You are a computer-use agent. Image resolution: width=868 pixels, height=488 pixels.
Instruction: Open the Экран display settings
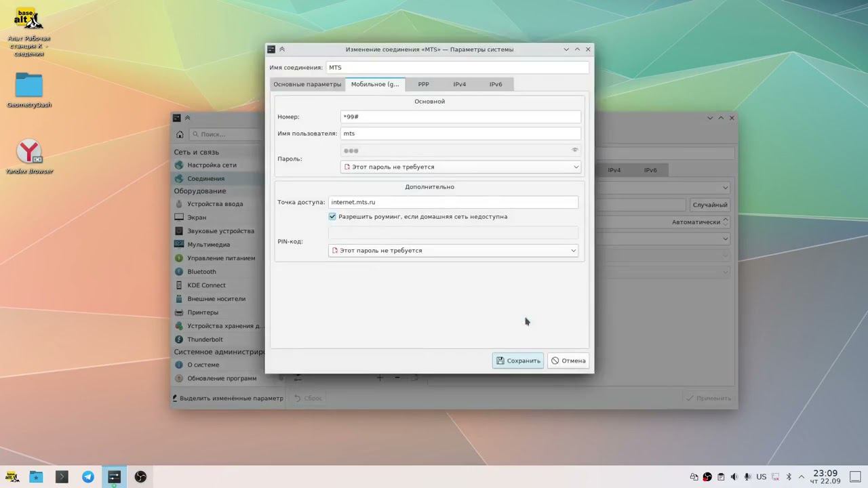click(218, 218)
